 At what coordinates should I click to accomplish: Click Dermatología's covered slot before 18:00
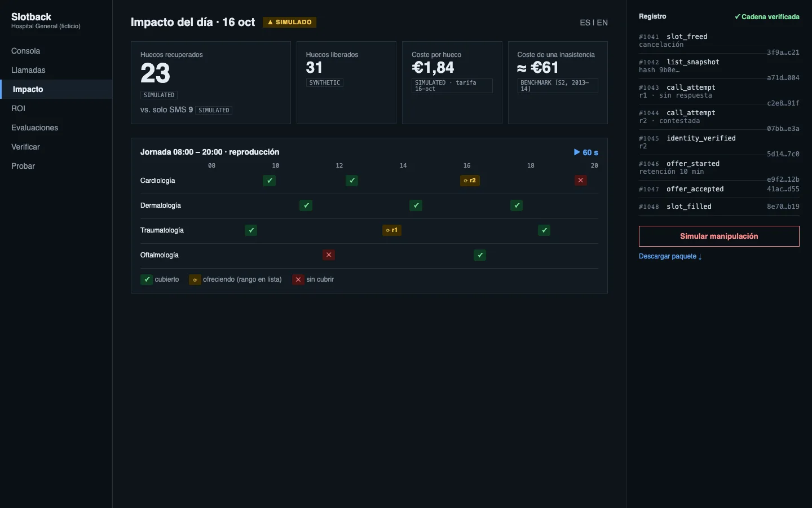517,205
